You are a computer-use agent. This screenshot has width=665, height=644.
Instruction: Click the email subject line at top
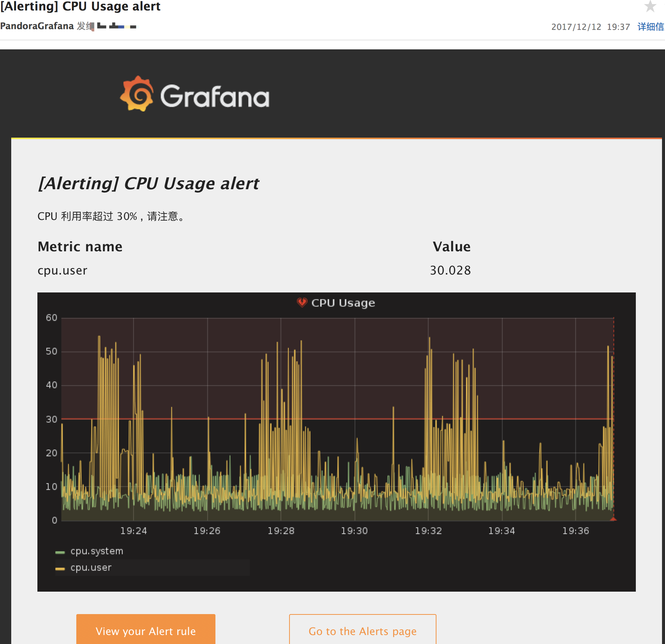click(x=80, y=6)
